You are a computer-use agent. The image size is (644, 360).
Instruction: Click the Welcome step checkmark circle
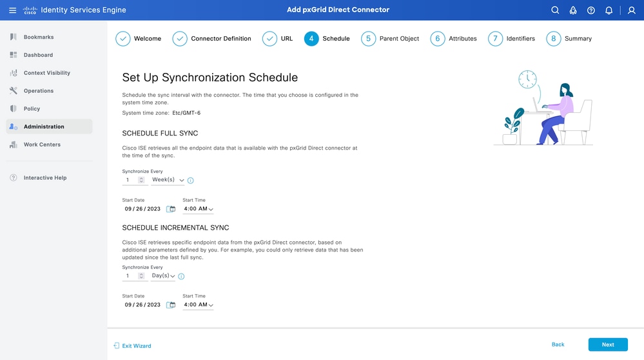[x=122, y=39]
